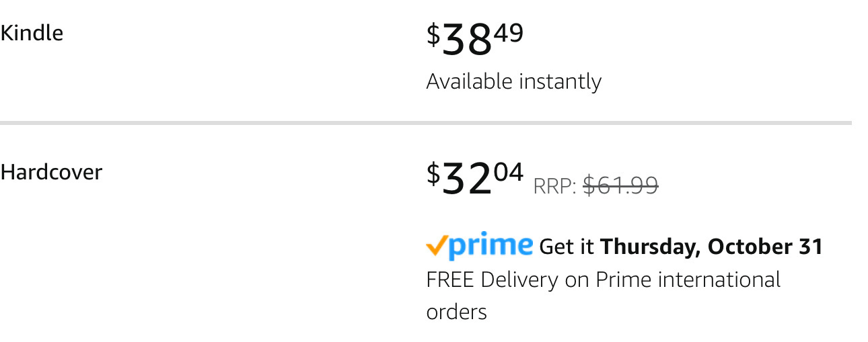Select the Hardcover format label
868x342 pixels.
pyautogui.click(x=51, y=173)
